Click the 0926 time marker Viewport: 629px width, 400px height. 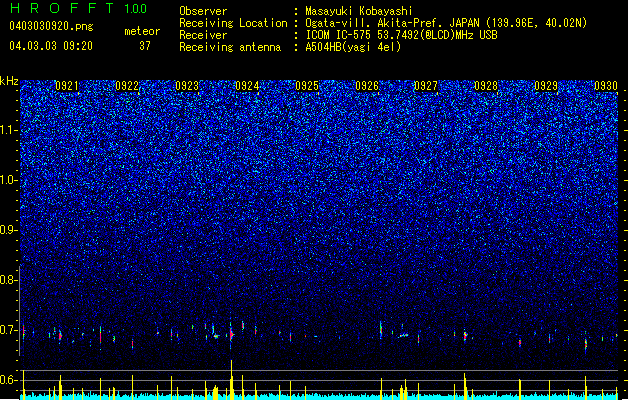(367, 86)
